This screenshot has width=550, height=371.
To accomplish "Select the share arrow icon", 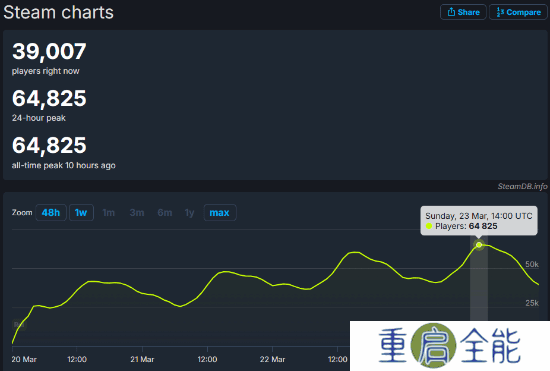I will (451, 12).
